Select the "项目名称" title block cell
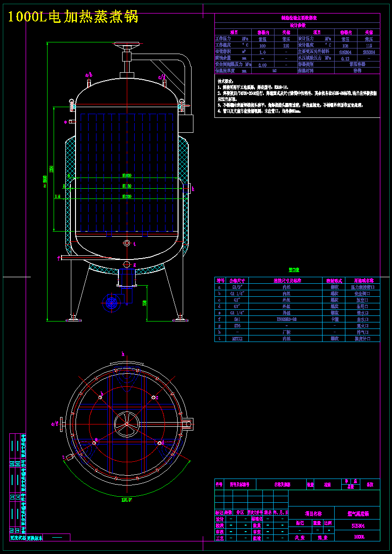Screen dimensions: 392x554 point(311,513)
